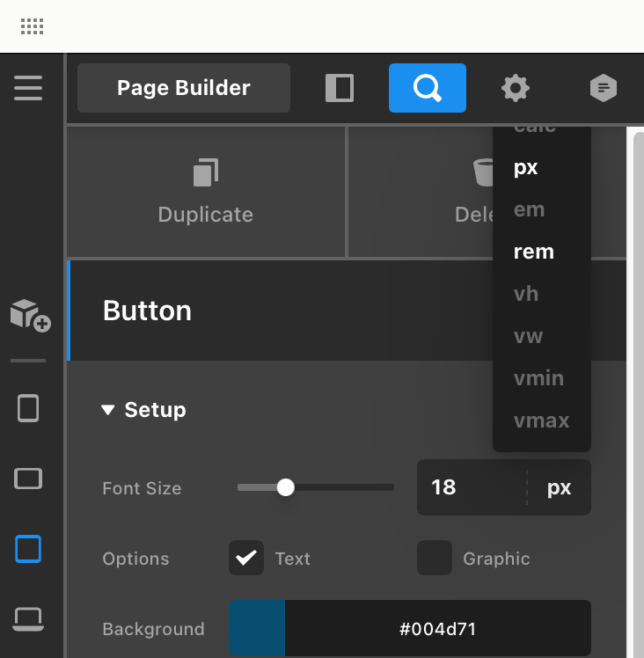The width and height of the screenshot is (644, 658).
Task: Click the hexagon notes icon
Action: click(604, 88)
